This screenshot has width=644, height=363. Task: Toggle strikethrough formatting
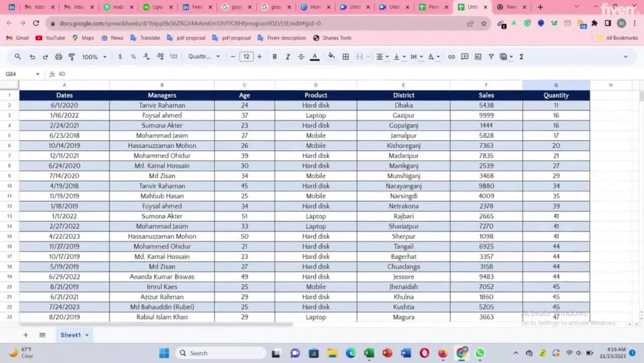click(301, 57)
